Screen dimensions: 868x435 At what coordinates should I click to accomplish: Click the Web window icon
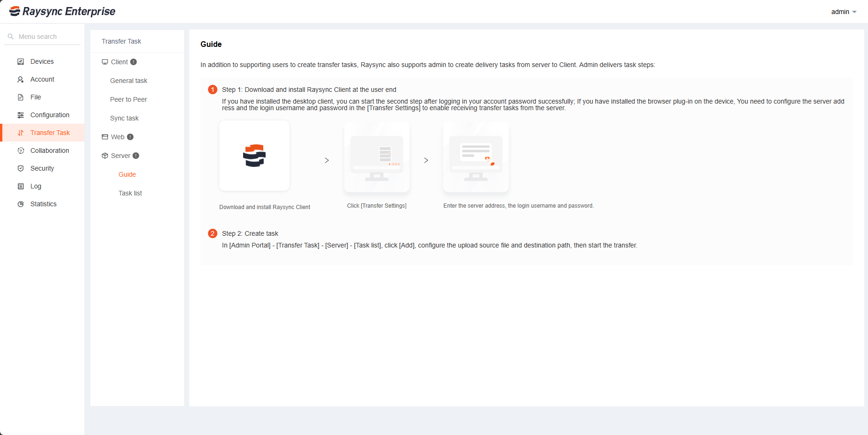coord(105,137)
